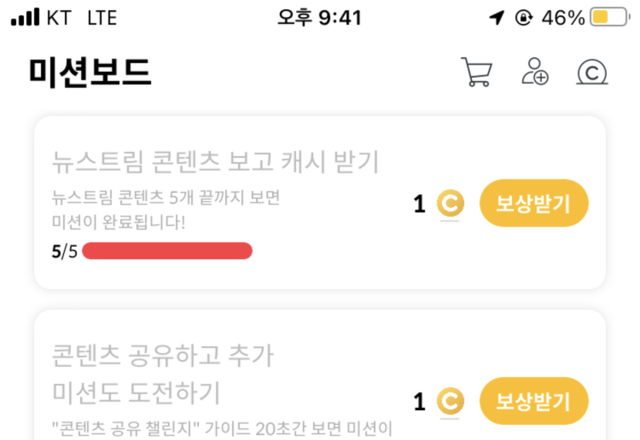Tap the 46% battery percentage text
This screenshot has width=640, height=440.
click(561, 18)
